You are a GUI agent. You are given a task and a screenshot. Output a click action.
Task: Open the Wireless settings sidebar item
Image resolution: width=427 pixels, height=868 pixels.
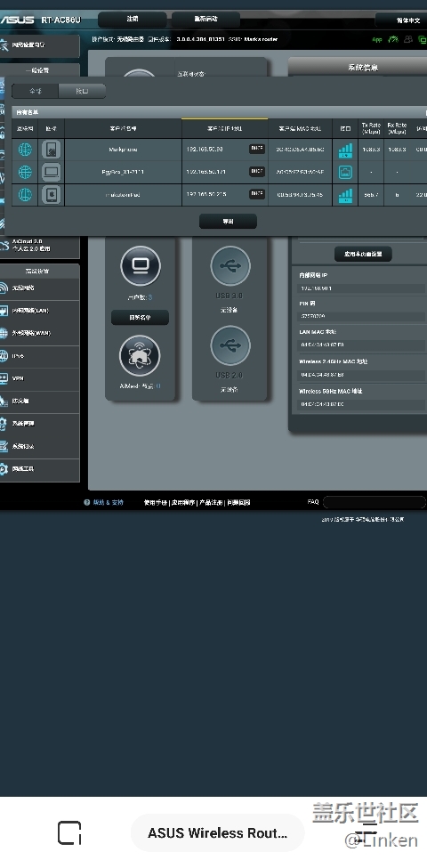[x=39, y=288]
